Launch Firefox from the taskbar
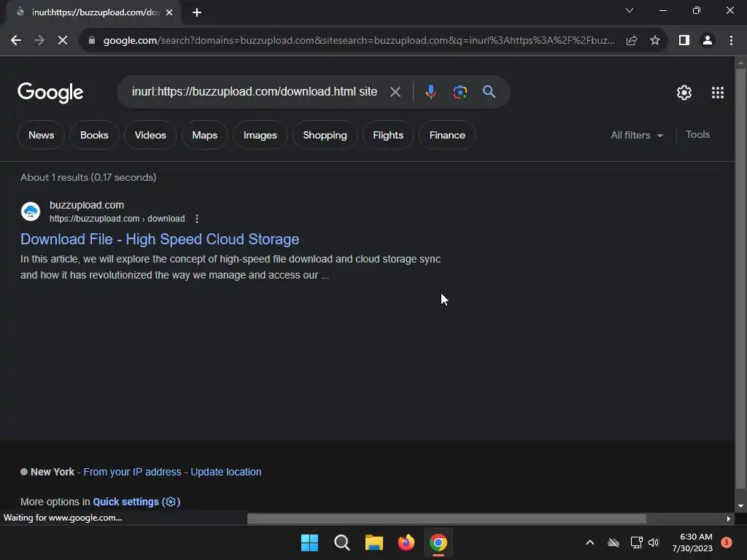The height and width of the screenshot is (560, 747). 406,542
